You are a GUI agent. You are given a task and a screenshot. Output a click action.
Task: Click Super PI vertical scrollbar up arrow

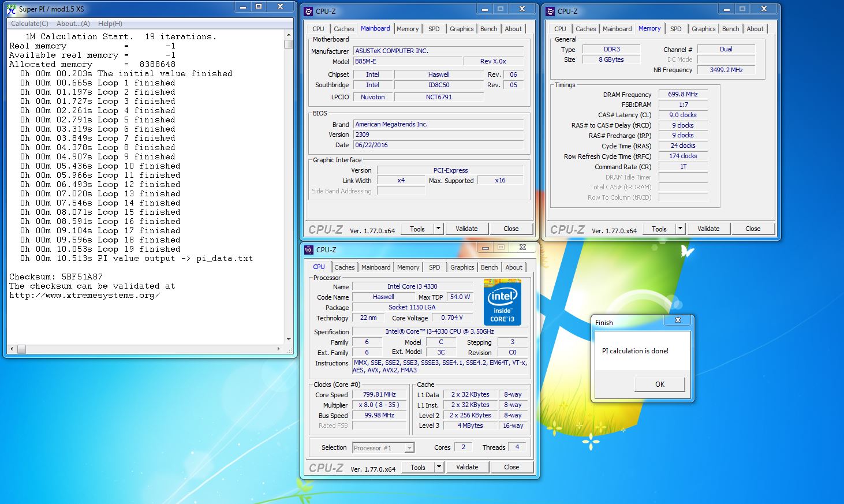pyautogui.click(x=289, y=35)
